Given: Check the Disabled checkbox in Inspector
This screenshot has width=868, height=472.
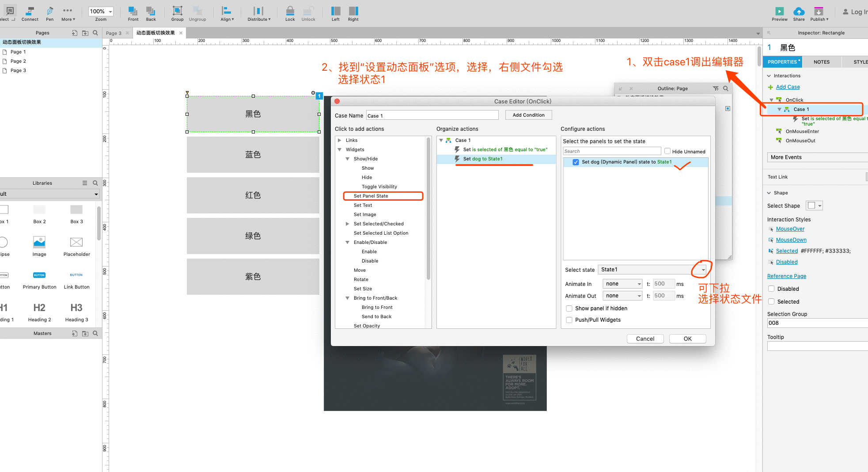Looking at the screenshot, I should [771, 289].
